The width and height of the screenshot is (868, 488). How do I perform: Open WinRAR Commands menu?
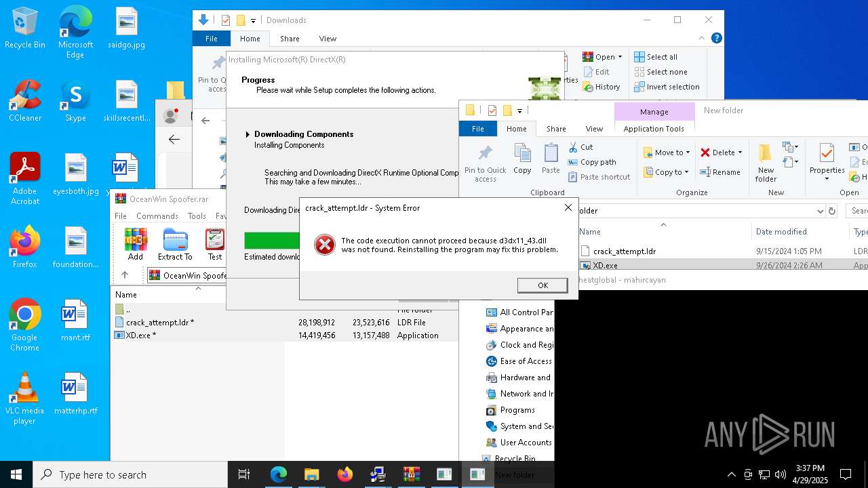click(157, 216)
